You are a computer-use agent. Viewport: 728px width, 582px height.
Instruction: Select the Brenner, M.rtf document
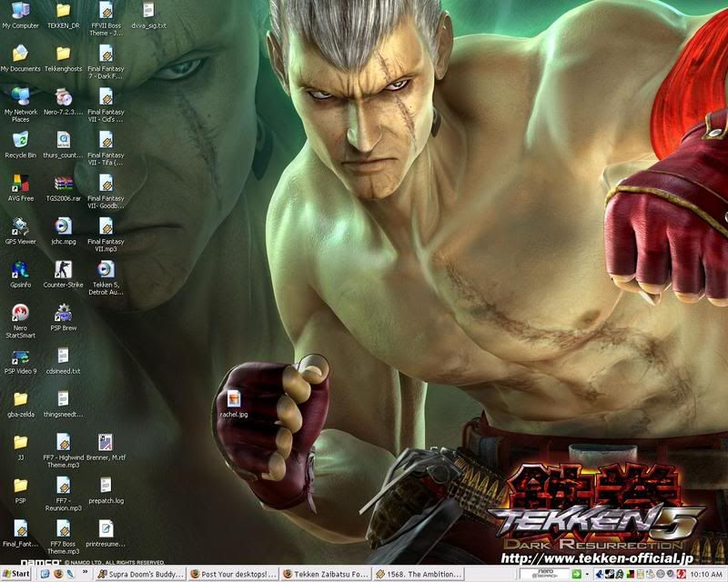106,447
